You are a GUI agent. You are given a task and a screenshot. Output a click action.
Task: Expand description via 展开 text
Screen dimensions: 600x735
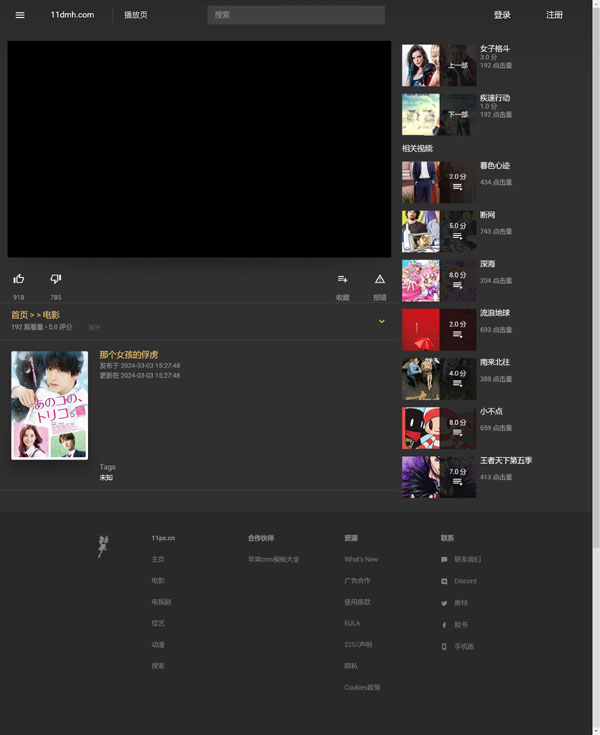(x=94, y=327)
